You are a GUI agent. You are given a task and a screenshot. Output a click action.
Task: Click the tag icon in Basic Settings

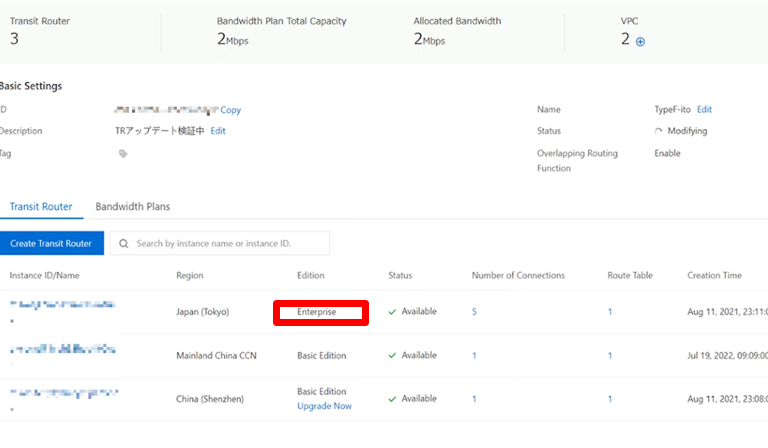(x=123, y=154)
